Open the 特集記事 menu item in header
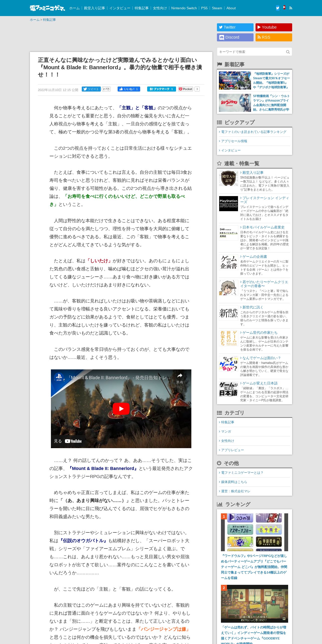Screen dimensions: 322x644 pyautogui.click(x=141, y=8)
